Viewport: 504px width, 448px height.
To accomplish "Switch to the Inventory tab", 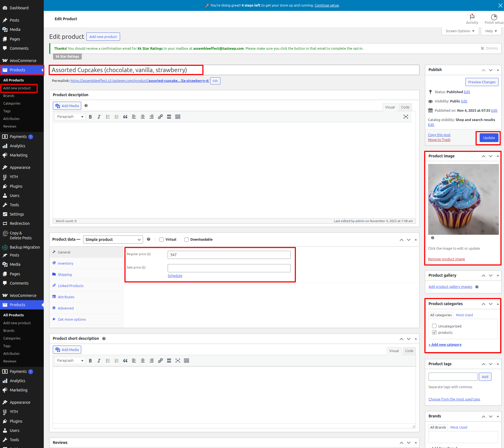I will click(66, 263).
